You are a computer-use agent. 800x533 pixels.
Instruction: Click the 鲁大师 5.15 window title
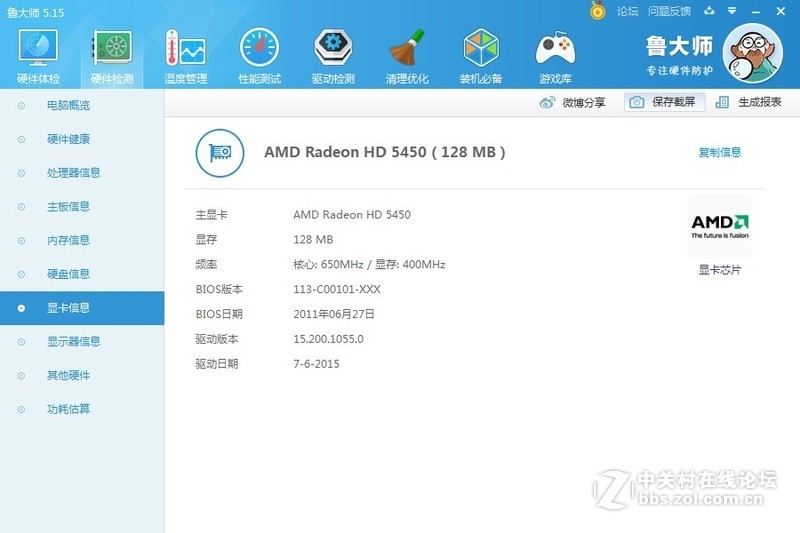[35, 13]
